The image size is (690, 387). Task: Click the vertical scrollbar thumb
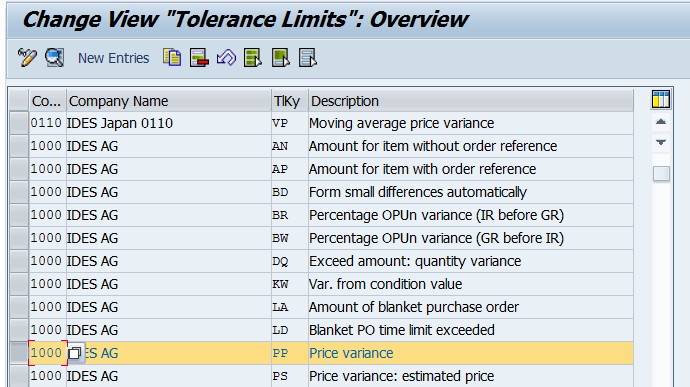661,173
